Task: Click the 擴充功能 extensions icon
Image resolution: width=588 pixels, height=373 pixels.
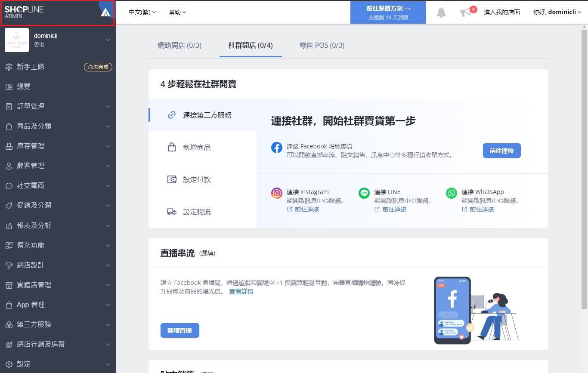Action: [x=9, y=246]
